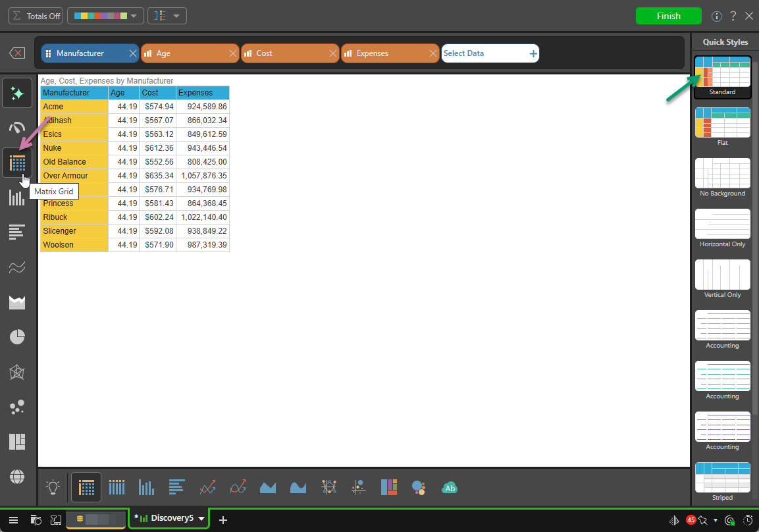Click the lightbulb recommendations icon
The height and width of the screenshot is (532, 759).
(53, 487)
